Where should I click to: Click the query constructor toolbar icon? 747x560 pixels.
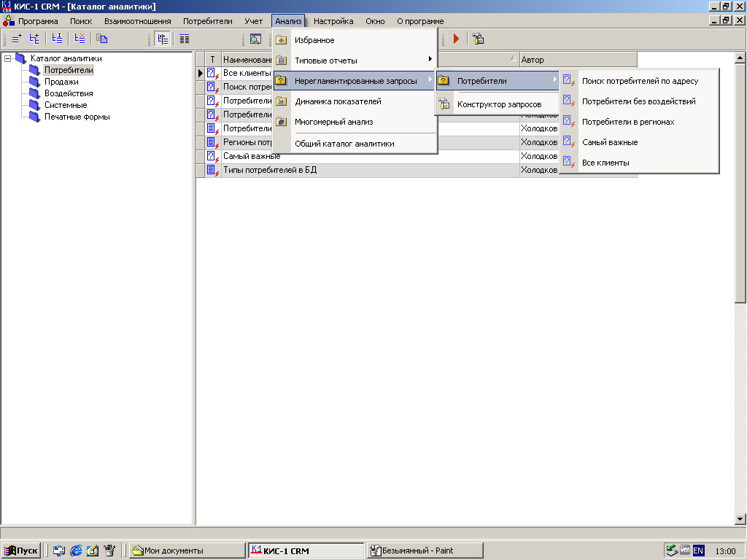click(479, 39)
